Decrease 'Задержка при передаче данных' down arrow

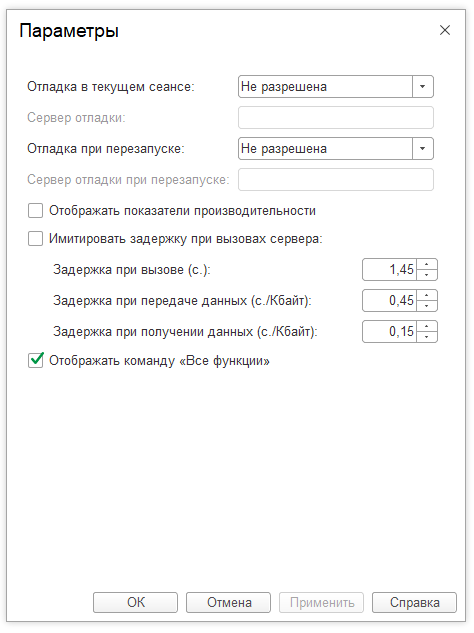427,306
